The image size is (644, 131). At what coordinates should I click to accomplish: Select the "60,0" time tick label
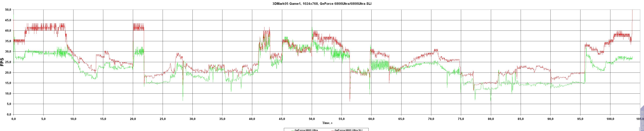click(x=372, y=119)
